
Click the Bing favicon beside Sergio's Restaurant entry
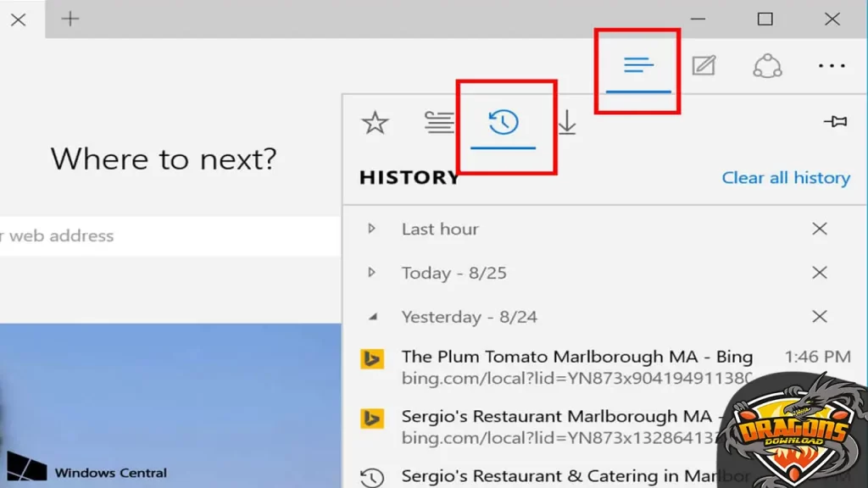point(371,418)
